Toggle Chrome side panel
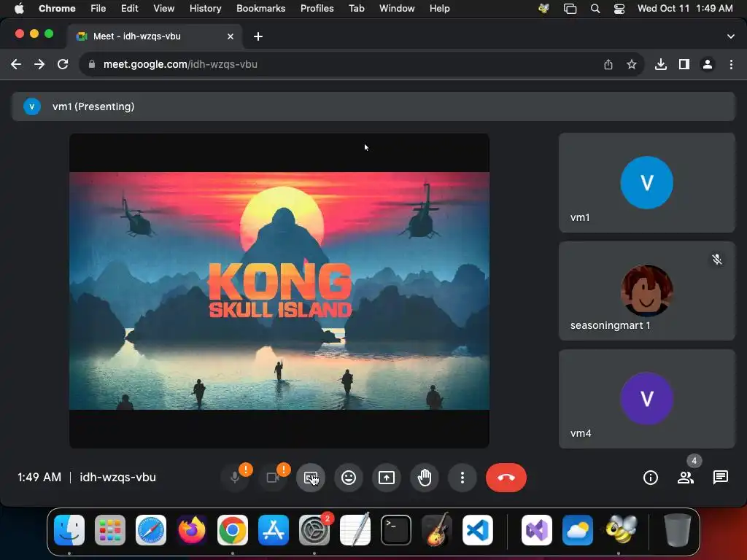The width and height of the screenshot is (747, 560). pyautogui.click(x=684, y=64)
